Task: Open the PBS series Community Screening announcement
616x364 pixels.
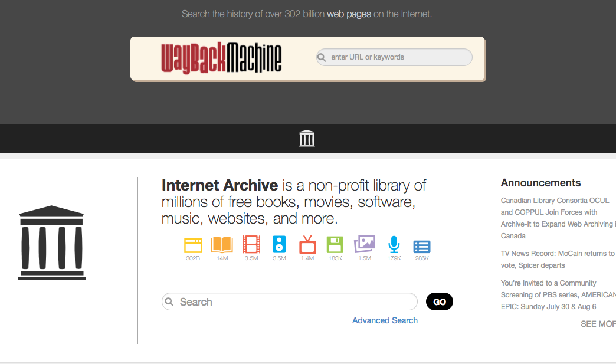Action: coord(558,294)
